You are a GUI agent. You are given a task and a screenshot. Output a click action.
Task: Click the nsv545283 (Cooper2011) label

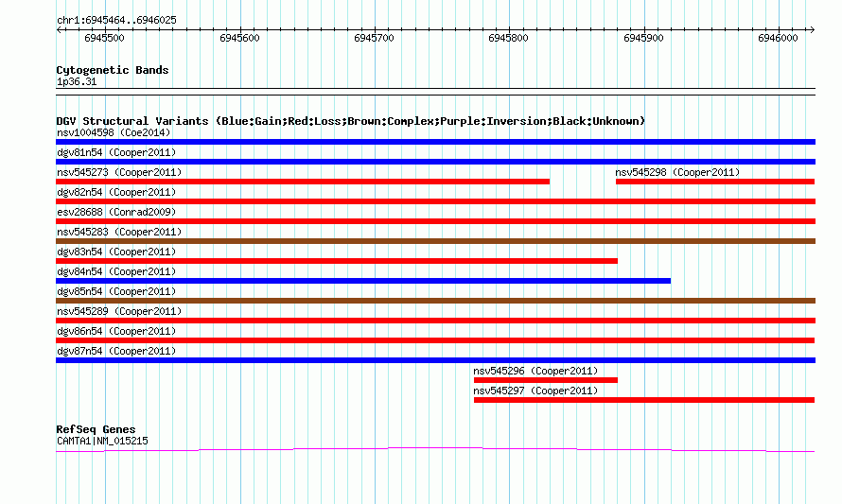pyautogui.click(x=119, y=232)
